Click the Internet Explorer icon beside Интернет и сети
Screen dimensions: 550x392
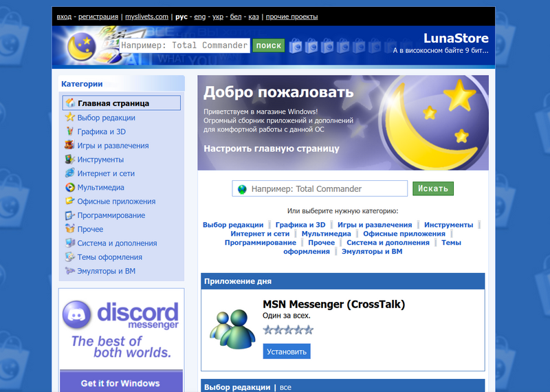pos(70,173)
